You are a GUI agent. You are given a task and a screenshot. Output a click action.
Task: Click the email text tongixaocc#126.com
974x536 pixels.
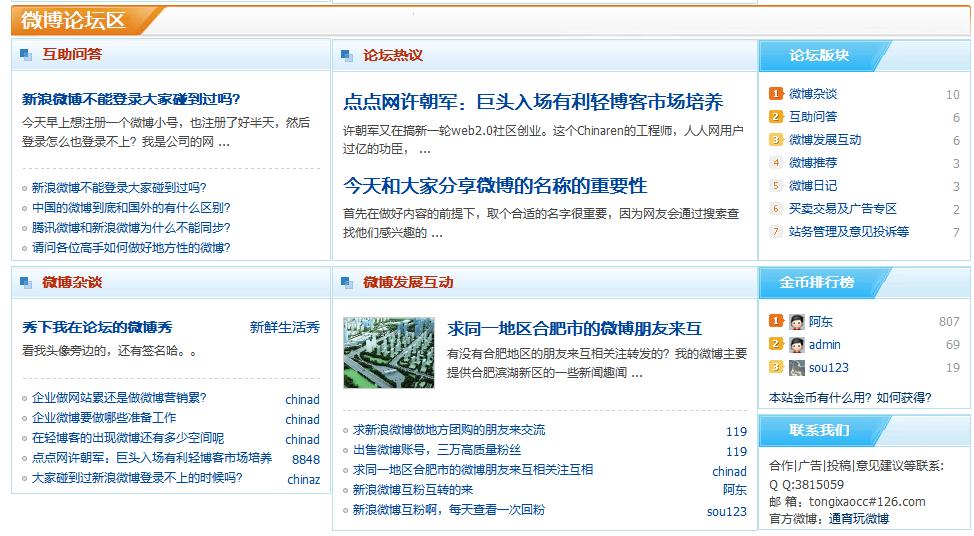click(x=867, y=502)
